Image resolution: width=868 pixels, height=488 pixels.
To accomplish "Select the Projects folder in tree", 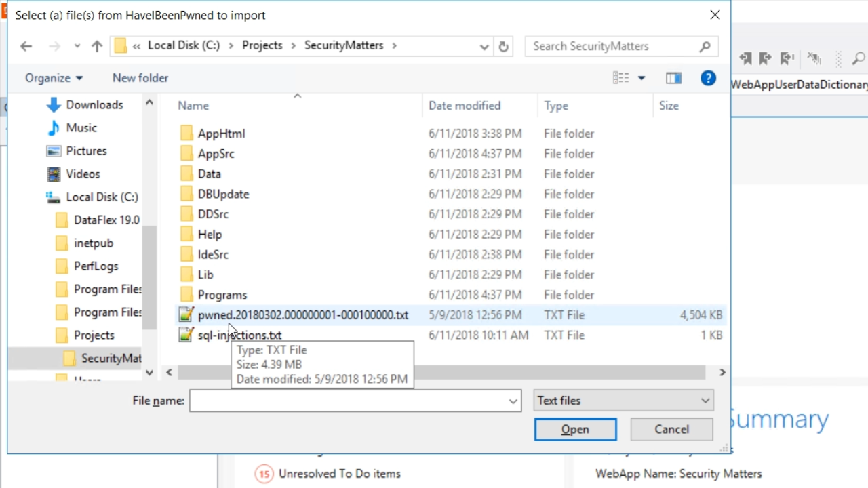I will (94, 335).
